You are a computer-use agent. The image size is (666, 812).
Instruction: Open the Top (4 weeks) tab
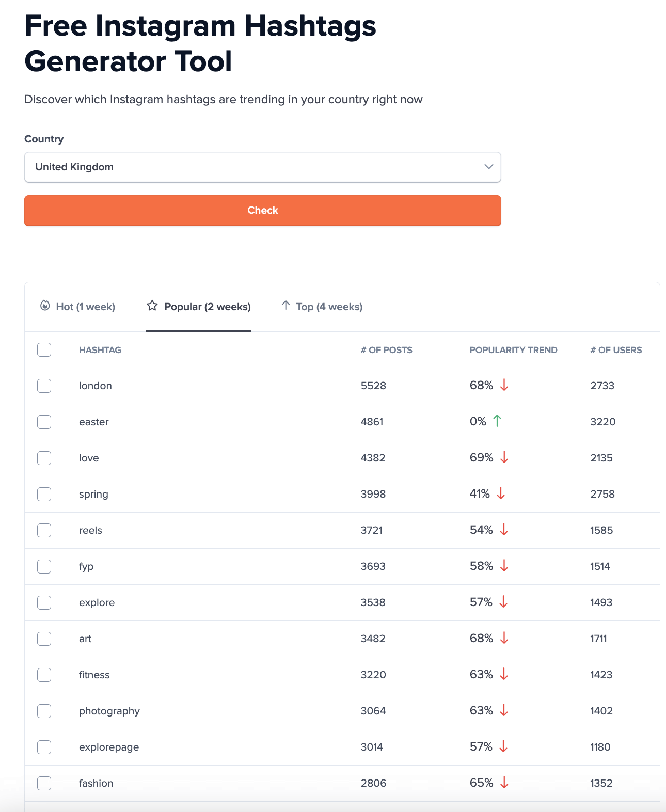[x=329, y=307]
